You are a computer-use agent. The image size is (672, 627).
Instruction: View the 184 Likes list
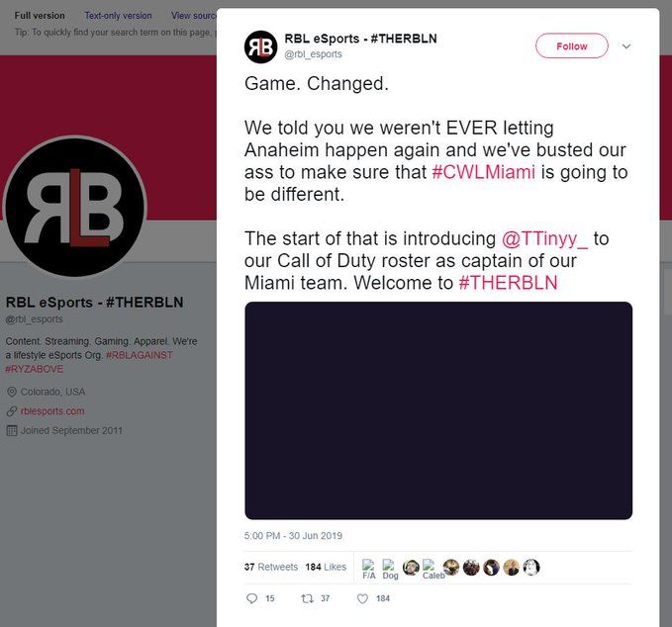[x=326, y=567]
